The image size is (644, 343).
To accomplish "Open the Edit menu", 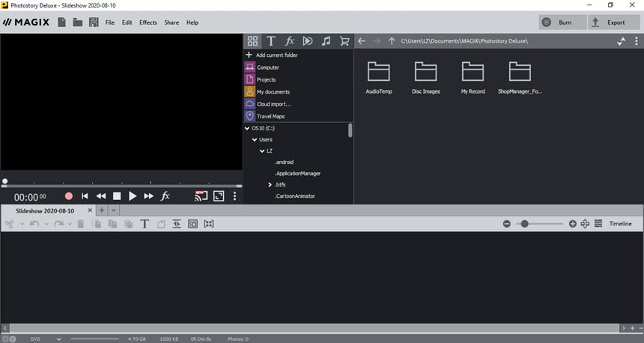I will (127, 22).
